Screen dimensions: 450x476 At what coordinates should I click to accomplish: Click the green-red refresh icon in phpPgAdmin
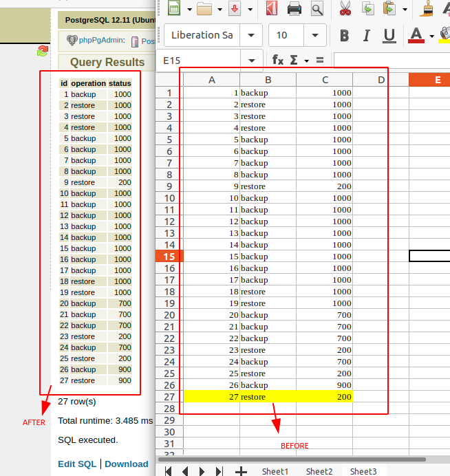pos(43,51)
